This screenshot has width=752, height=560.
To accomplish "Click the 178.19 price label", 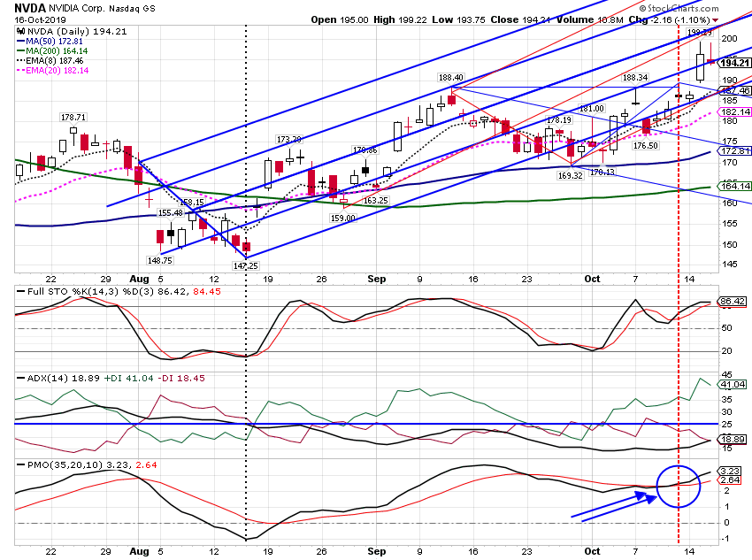I will pyautogui.click(x=559, y=119).
